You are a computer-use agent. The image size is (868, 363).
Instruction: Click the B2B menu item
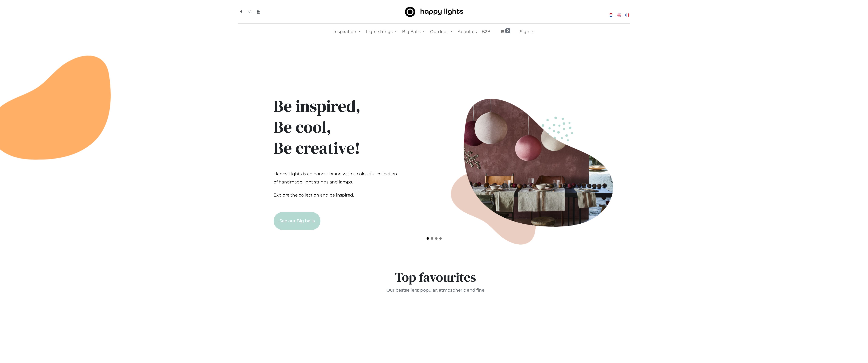click(486, 32)
